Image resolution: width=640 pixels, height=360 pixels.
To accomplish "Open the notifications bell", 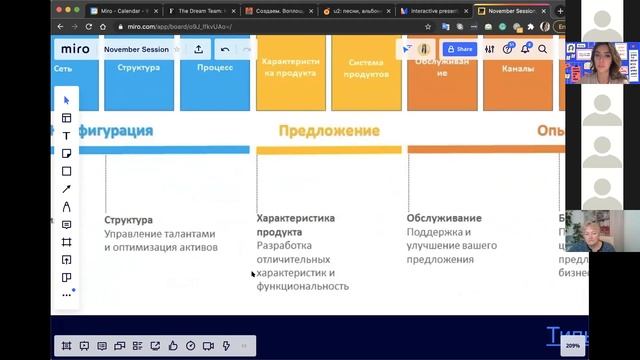I will click(525, 49).
